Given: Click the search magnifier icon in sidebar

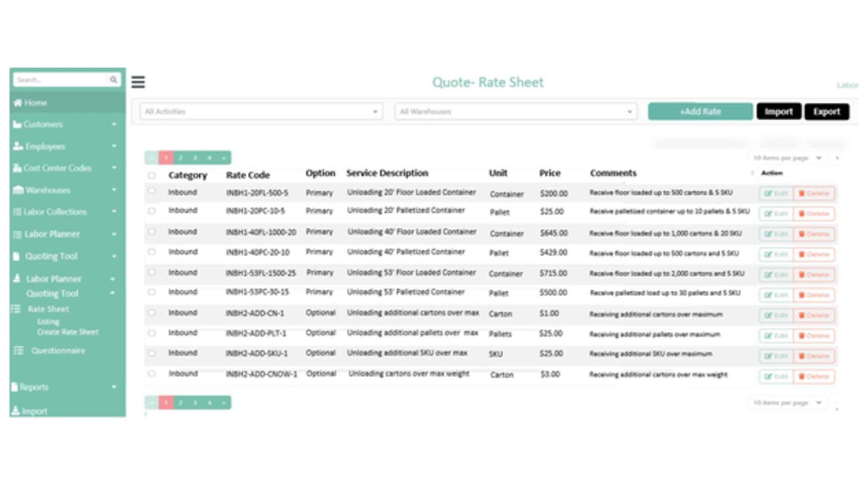Looking at the screenshot, I should (x=113, y=80).
